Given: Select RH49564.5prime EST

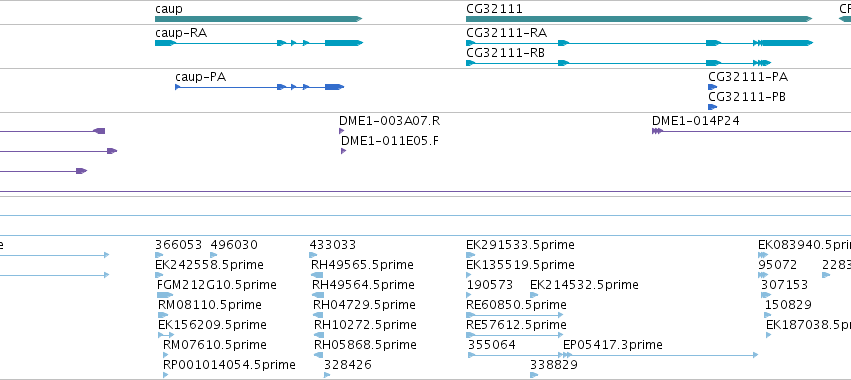Looking at the screenshot, I should [x=363, y=285].
